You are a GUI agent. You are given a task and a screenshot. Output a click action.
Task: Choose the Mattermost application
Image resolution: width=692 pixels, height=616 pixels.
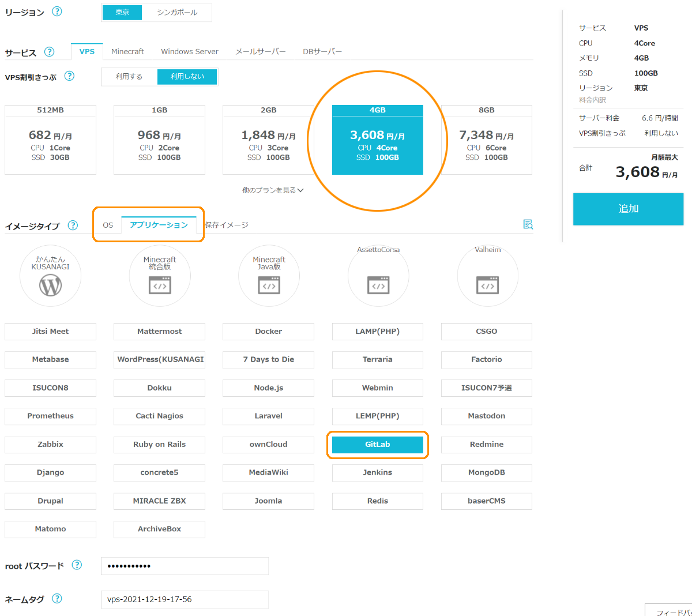coord(159,332)
